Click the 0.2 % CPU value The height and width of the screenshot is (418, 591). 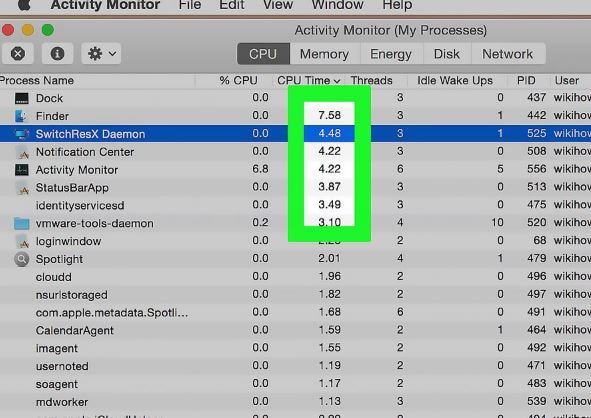260,223
